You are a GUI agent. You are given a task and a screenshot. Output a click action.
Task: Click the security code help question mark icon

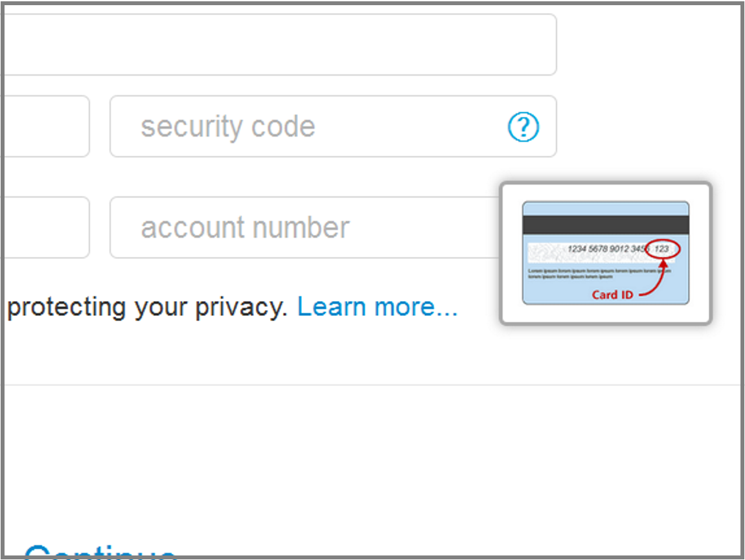pos(522,127)
